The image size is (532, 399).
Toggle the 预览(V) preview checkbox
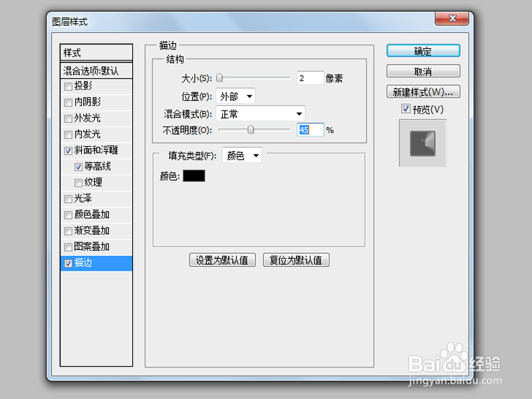pos(406,108)
